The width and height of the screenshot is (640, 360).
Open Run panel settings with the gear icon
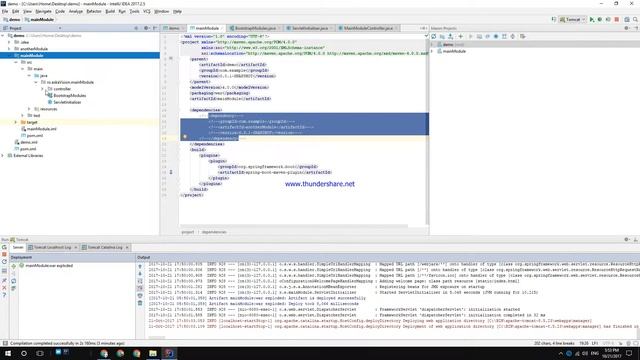click(627, 240)
